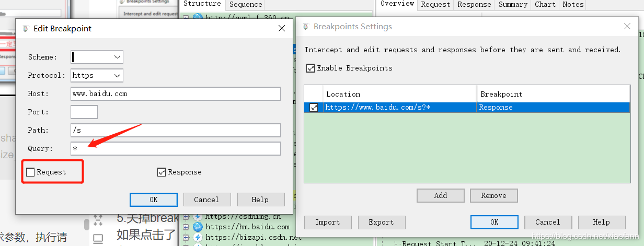Select https://bizapi.csdn.net in Structure tree
Image resolution: width=644 pixels, height=246 pixels.
coord(254,238)
